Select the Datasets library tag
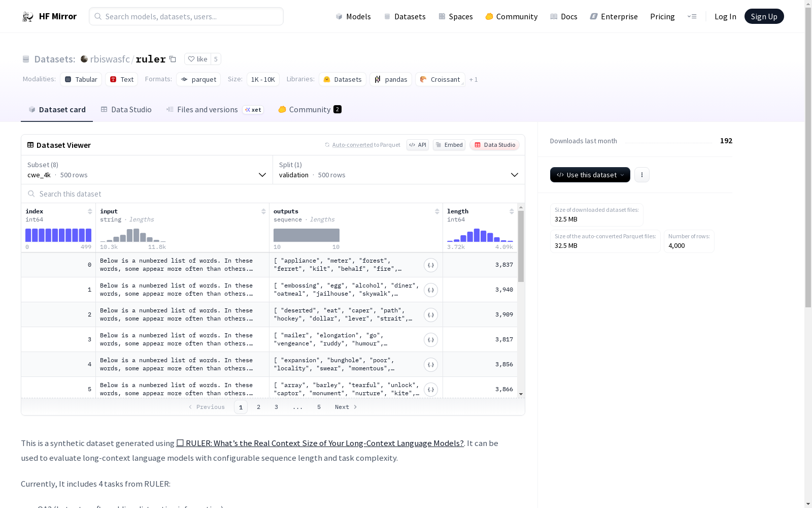Viewport: 812px width, 508px height. (343, 79)
